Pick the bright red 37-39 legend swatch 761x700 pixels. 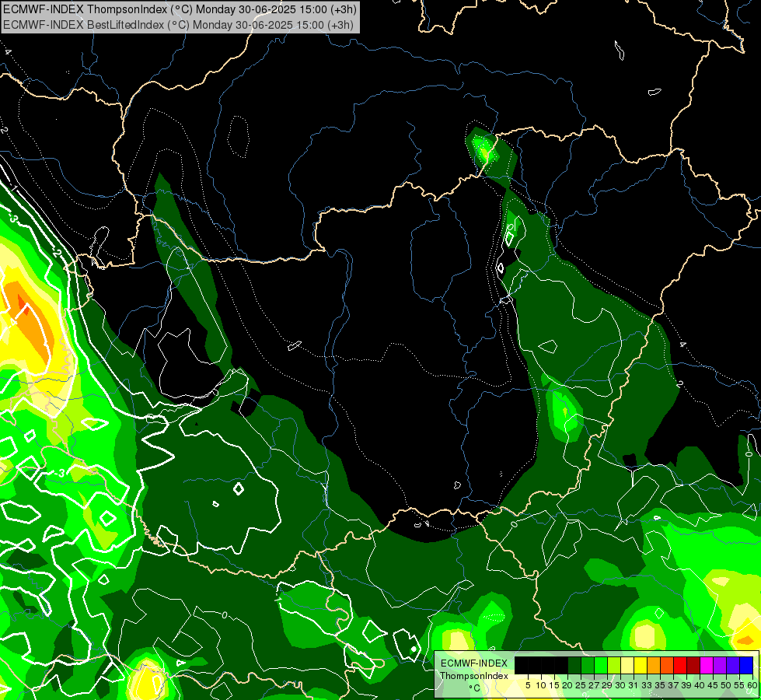(680, 666)
